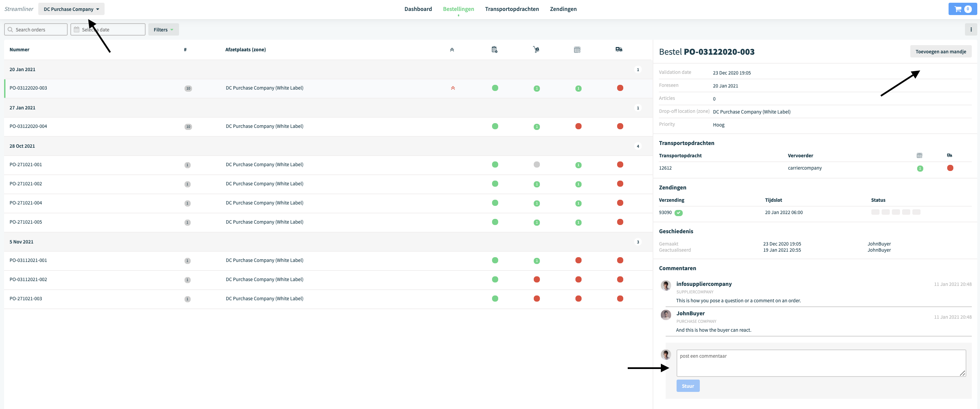This screenshot has height=409, width=980.
Task: Click green confirmation dot for PO-03122020-003
Action: tap(495, 88)
